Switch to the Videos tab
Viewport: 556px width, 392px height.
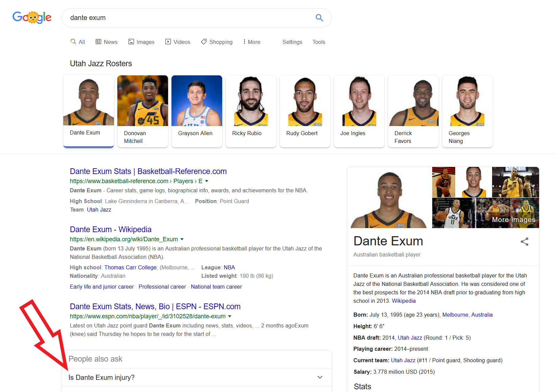click(x=178, y=42)
